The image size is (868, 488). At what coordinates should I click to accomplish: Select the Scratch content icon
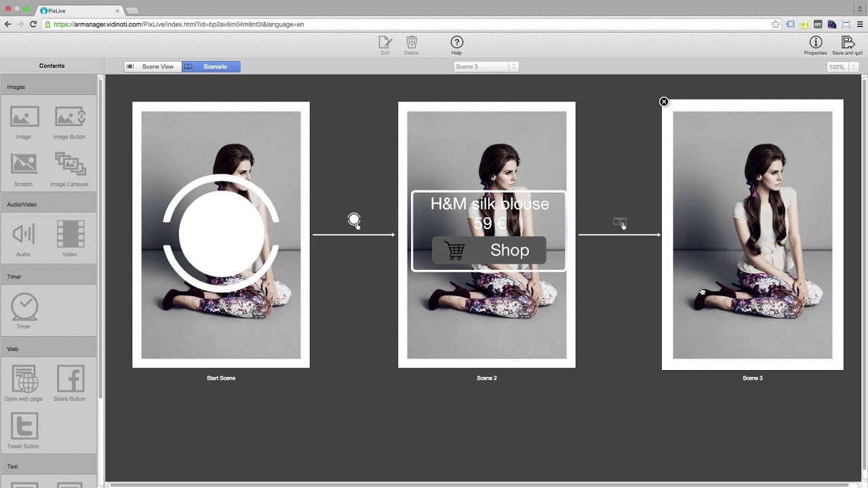[x=24, y=164]
